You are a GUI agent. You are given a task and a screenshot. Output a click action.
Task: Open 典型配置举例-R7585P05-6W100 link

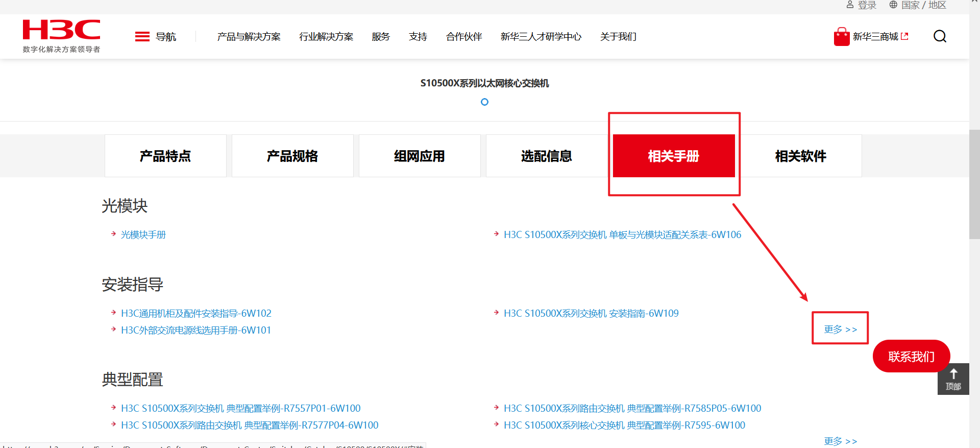(632, 409)
